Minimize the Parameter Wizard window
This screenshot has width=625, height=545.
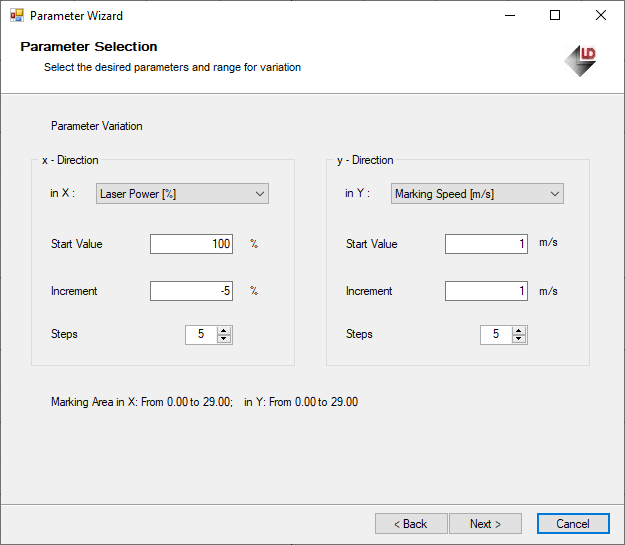[x=509, y=16]
